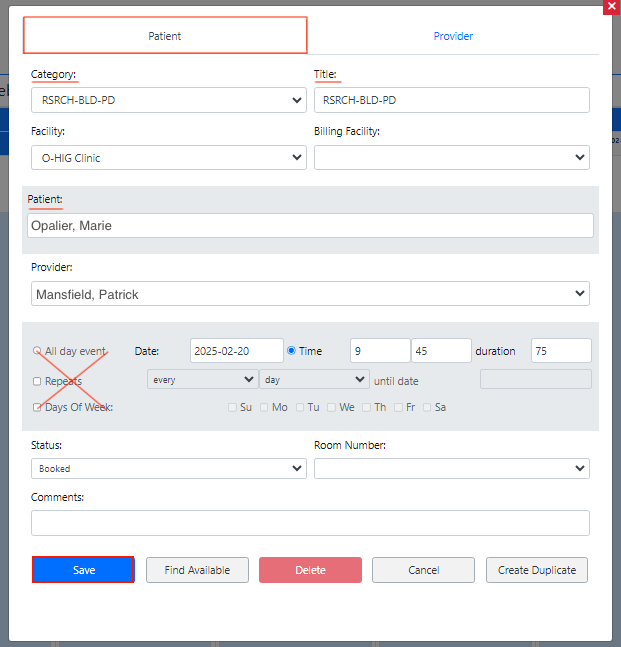This screenshot has width=621, height=647.
Task: Open the Provider dropdown showing Mansfield, Patrick
Action: click(x=310, y=294)
